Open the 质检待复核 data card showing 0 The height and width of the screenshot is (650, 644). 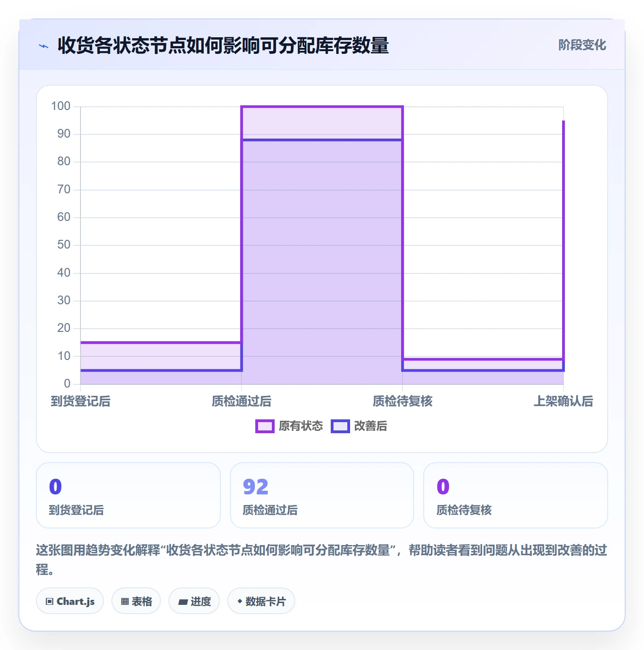pos(516,495)
